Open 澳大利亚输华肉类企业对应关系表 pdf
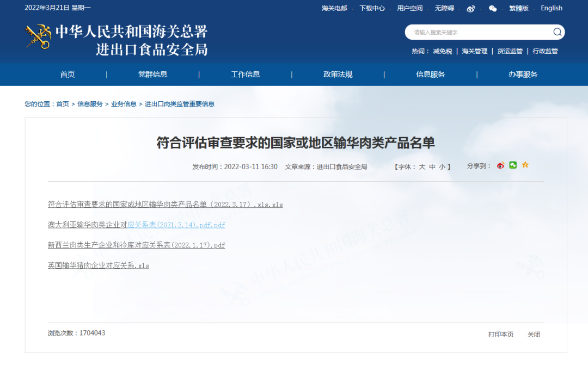 coord(137,225)
